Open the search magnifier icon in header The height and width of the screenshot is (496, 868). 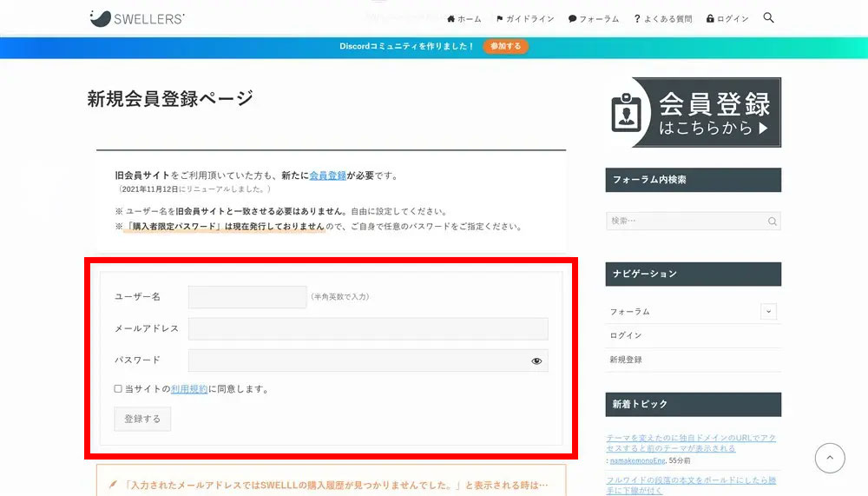tap(768, 18)
